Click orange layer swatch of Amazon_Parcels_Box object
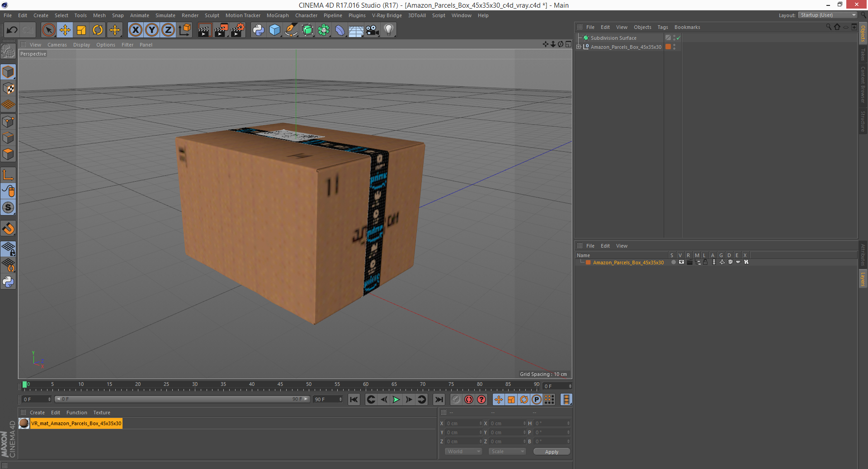 coord(668,47)
